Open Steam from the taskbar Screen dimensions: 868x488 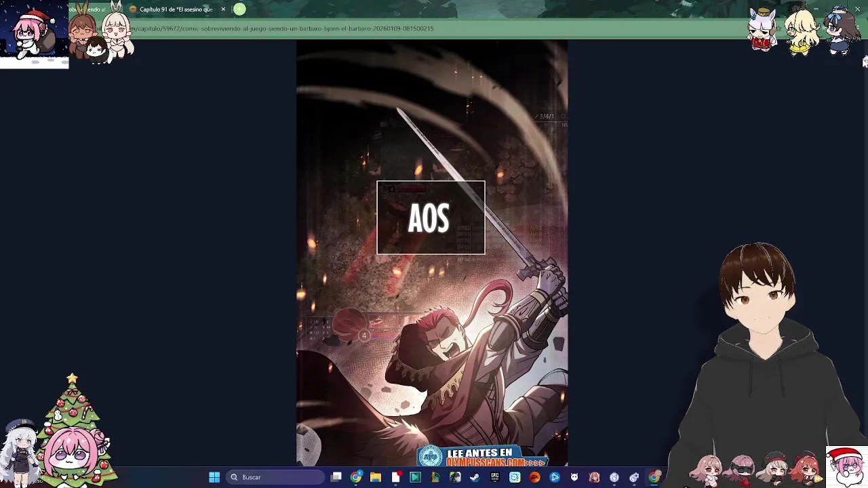point(475,477)
